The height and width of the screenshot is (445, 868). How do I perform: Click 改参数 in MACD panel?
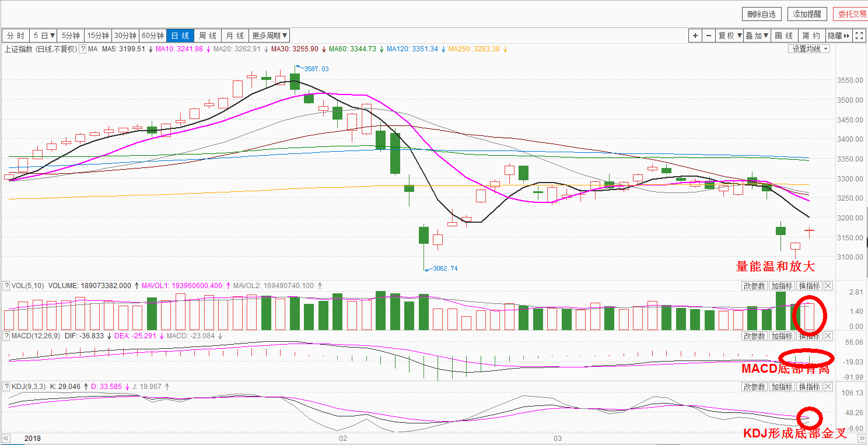tap(754, 336)
